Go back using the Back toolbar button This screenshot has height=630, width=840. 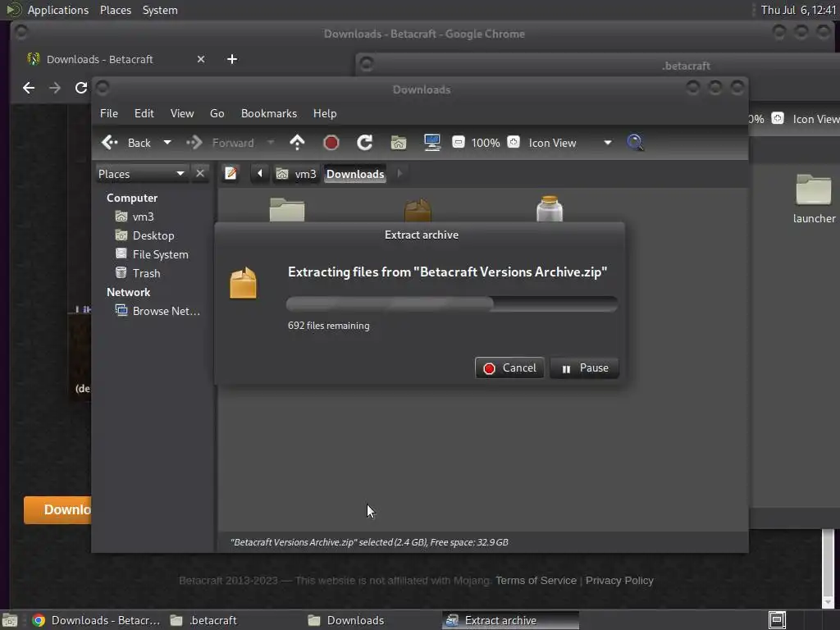coord(126,143)
